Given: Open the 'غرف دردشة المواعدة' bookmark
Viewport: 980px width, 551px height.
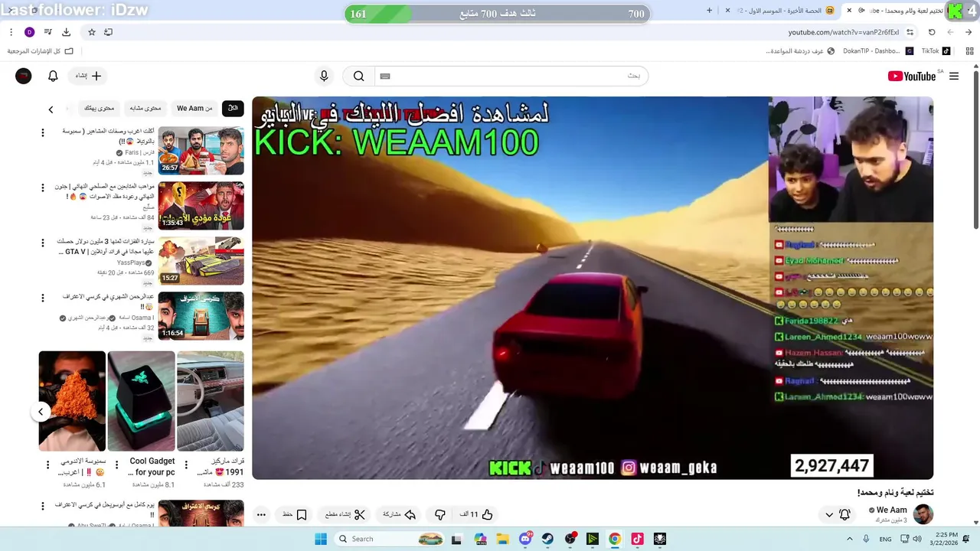Looking at the screenshot, I should coord(799,51).
